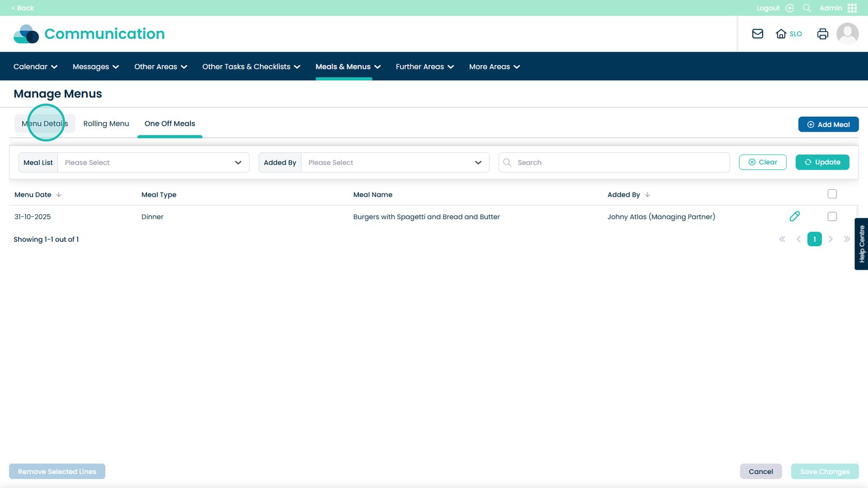Switch to the Rolling Menu tab
The image size is (868, 488).
click(x=106, y=124)
